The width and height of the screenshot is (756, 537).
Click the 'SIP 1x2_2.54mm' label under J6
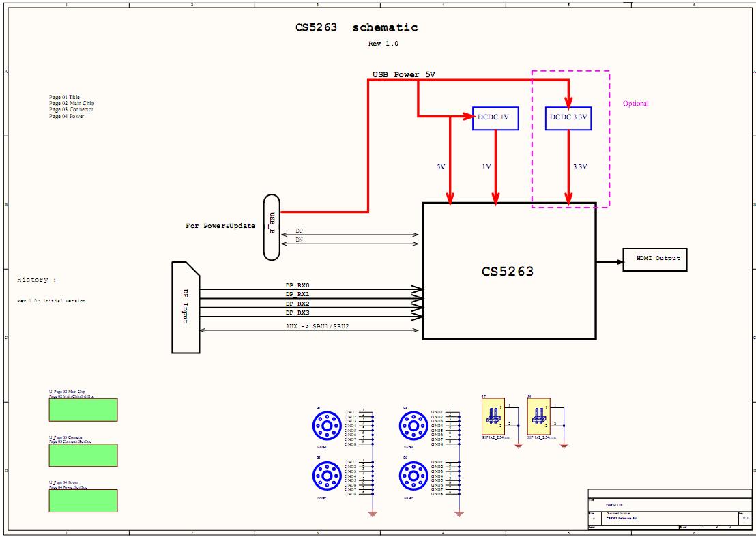(x=541, y=438)
